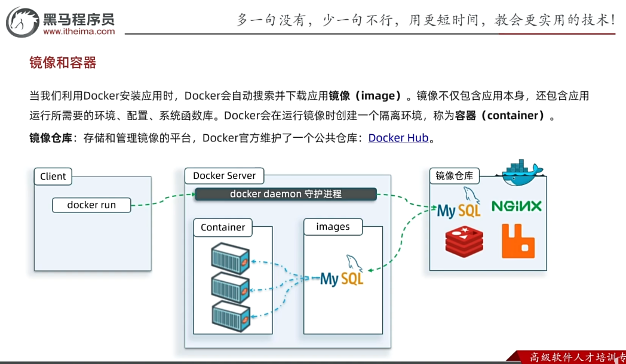Select the Client box label
This screenshot has width=626, height=364.
[53, 176]
